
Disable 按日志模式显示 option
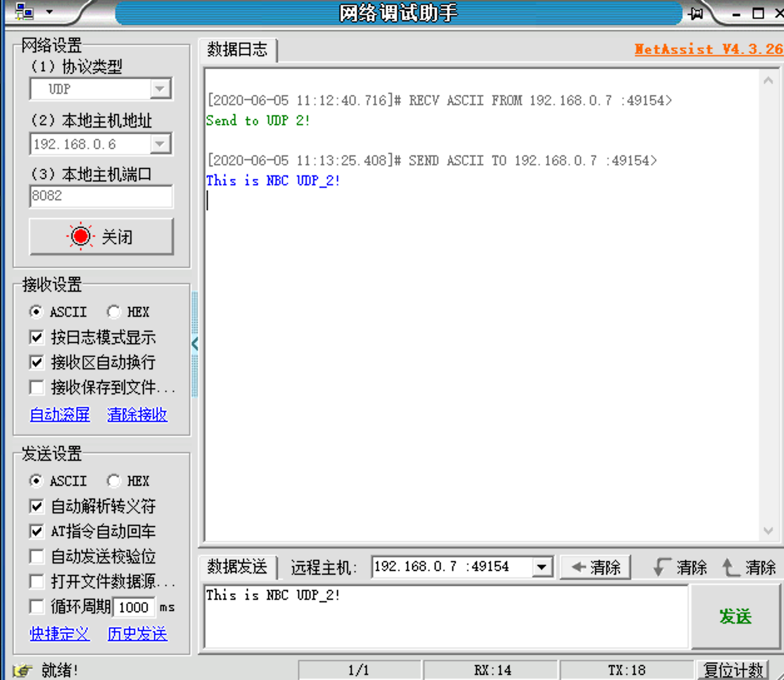[36, 337]
